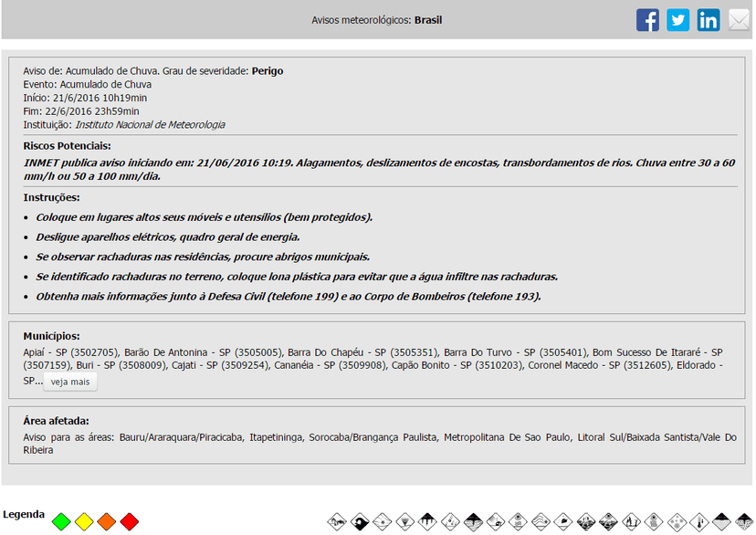The width and height of the screenshot is (756, 535).
Task: Select the leaf warning legend icon
Action: point(562,521)
